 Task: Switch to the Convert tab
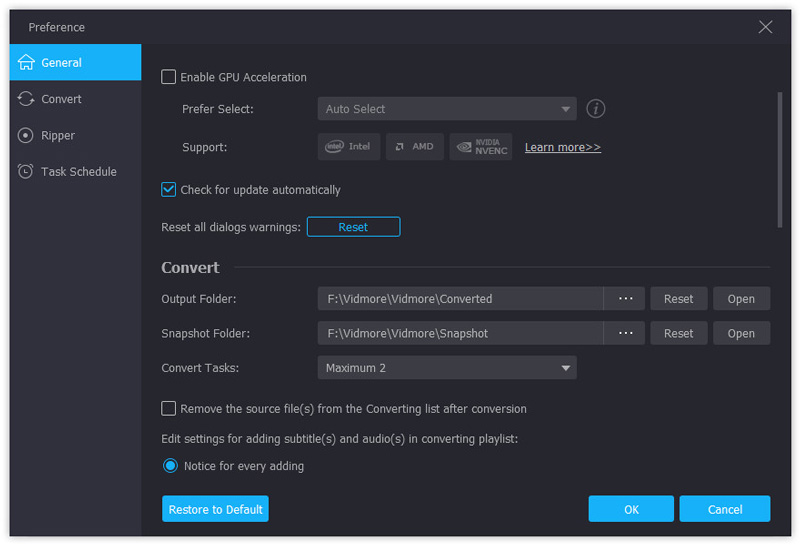[61, 99]
